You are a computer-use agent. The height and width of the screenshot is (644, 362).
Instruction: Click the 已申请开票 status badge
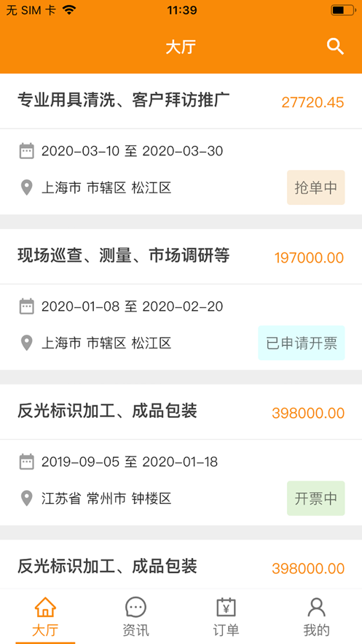[x=302, y=343]
